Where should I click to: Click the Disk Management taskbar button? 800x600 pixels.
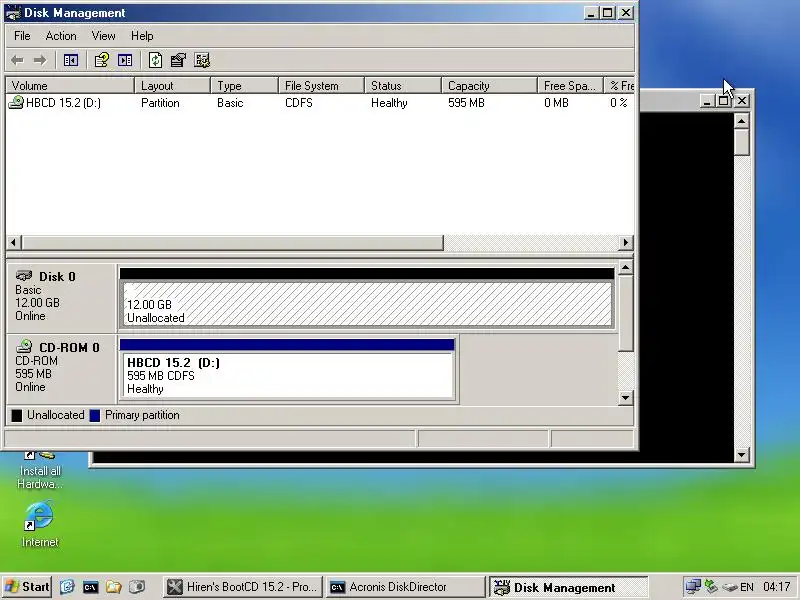[568, 587]
